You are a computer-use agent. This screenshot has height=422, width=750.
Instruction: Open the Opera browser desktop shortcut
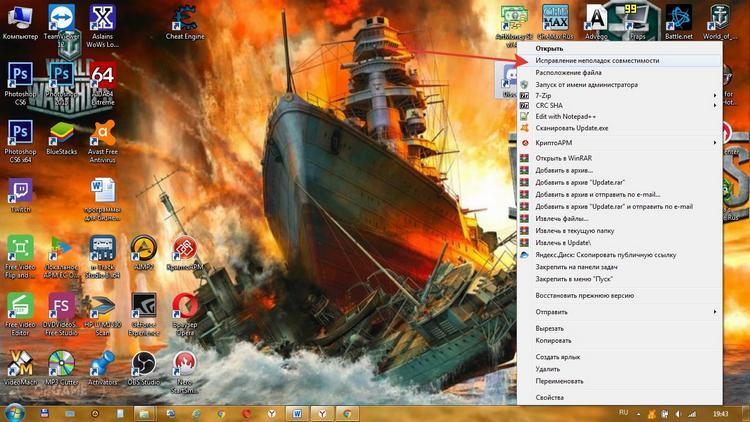[x=185, y=314]
